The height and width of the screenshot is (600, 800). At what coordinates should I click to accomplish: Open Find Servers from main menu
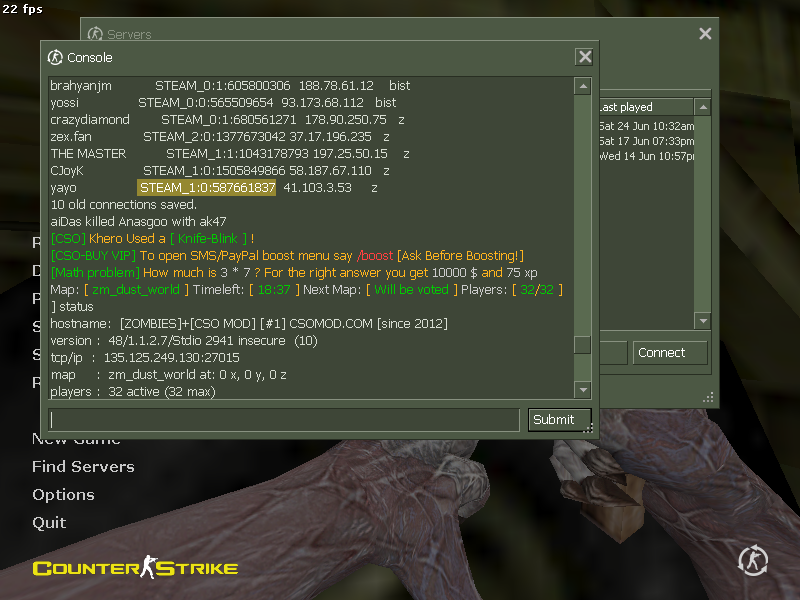click(83, 467)
